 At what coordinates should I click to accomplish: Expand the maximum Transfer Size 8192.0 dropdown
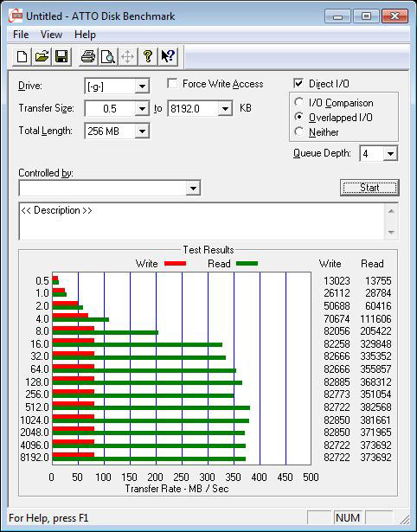click(225, 109)
